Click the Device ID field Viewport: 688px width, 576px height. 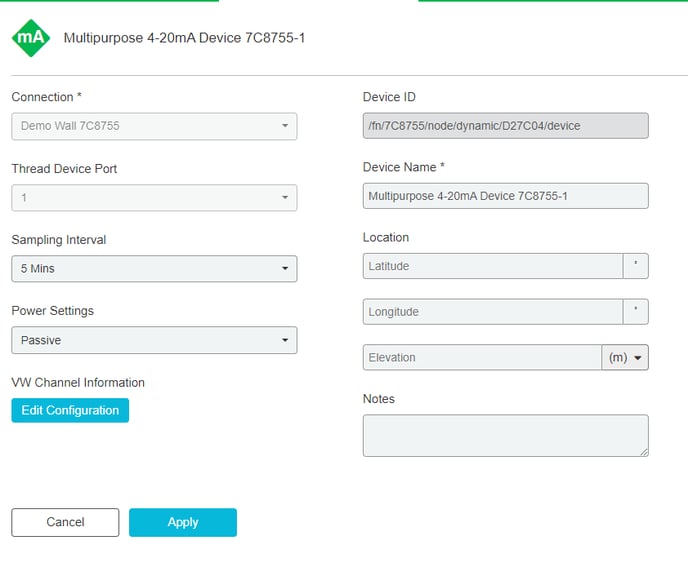tap(505, 126)
